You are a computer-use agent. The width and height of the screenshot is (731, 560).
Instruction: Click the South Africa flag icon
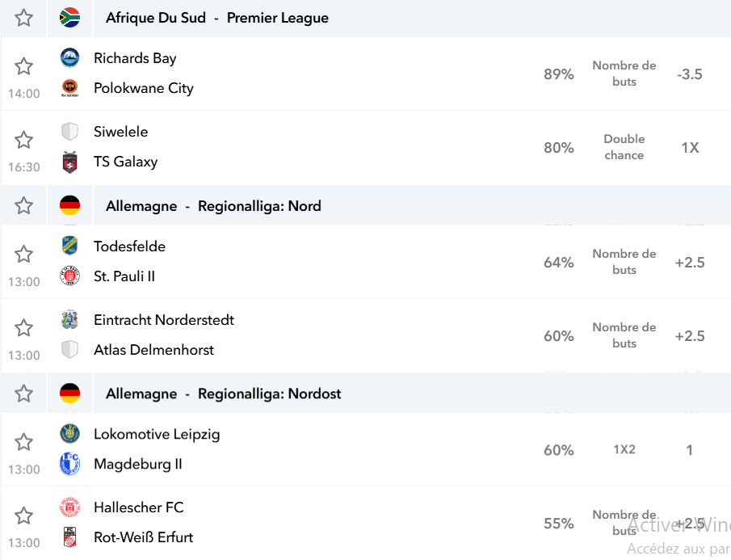point(70,18)
